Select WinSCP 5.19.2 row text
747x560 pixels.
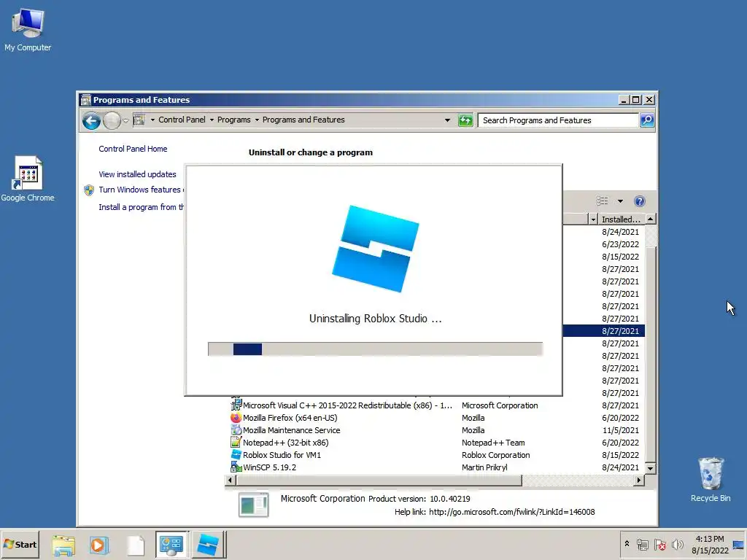(x=270, y=467)
